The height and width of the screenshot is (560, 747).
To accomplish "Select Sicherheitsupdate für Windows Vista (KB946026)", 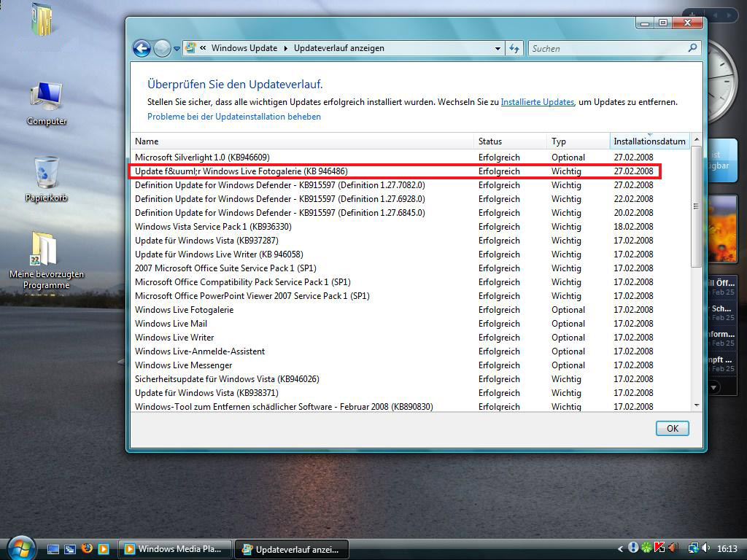I will (410, 379).
